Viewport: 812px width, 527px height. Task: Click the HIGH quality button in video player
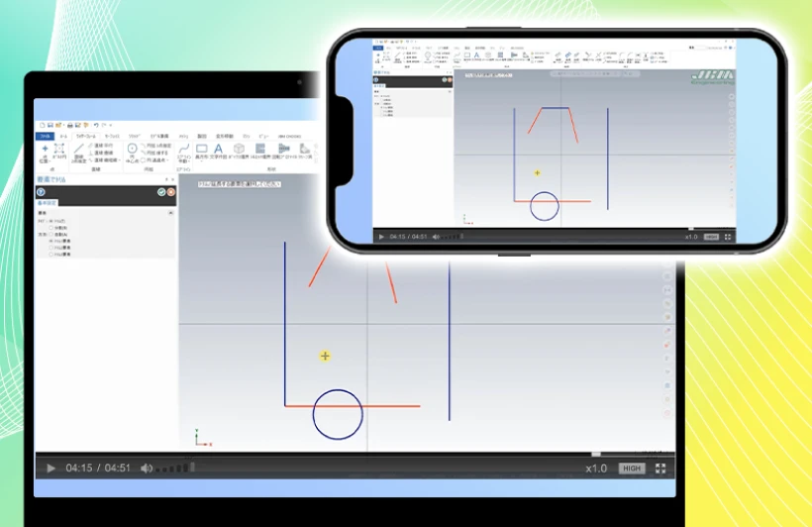point(631,469)
